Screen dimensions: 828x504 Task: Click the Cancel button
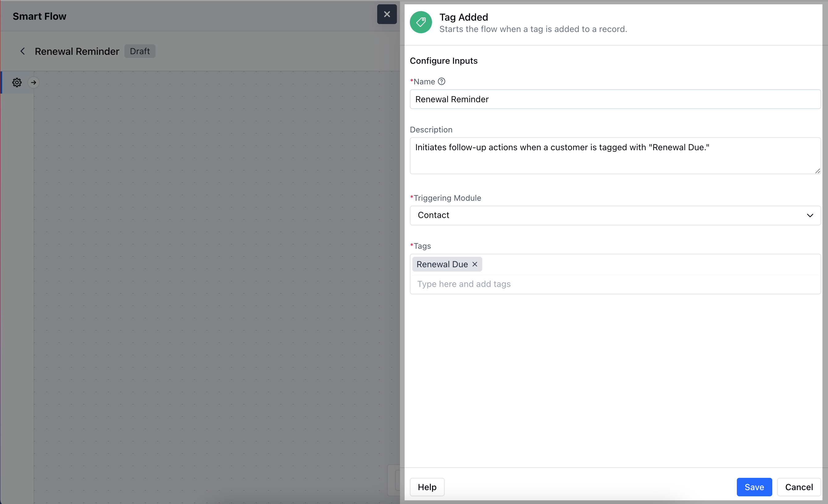[799, 487]
